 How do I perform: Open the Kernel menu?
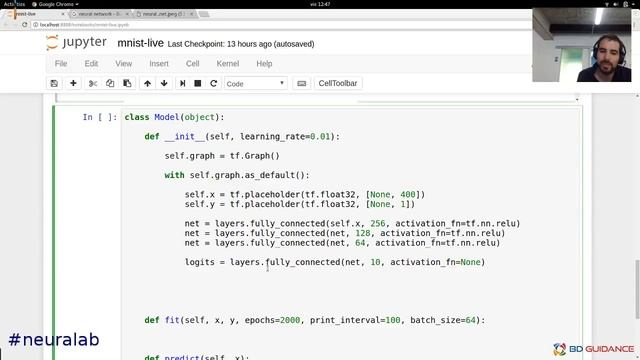click(x=228, y=64)
